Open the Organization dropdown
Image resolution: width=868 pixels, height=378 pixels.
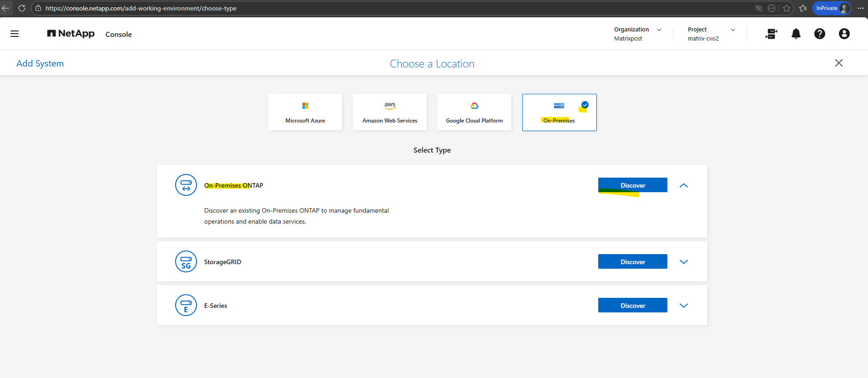637,34
